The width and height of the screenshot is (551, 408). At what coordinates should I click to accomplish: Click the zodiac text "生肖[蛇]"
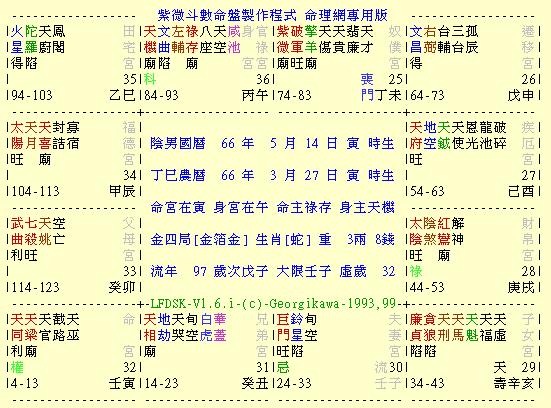click(283, 239)
